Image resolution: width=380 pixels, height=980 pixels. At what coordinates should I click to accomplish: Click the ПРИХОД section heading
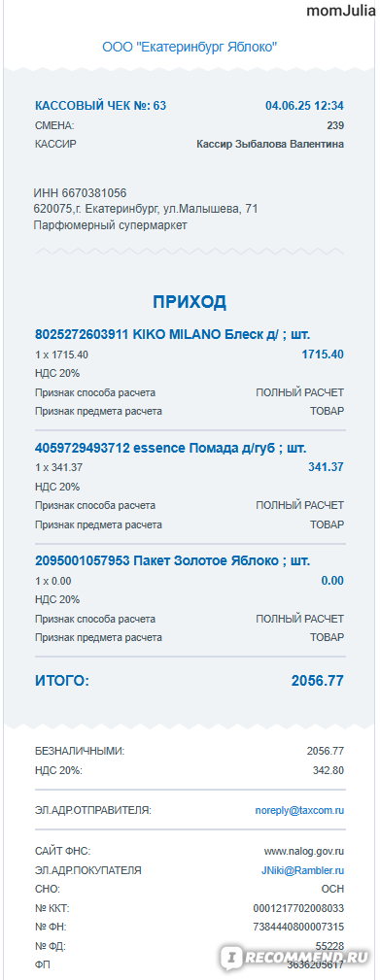pyautogui.click(x=190, y=302)
